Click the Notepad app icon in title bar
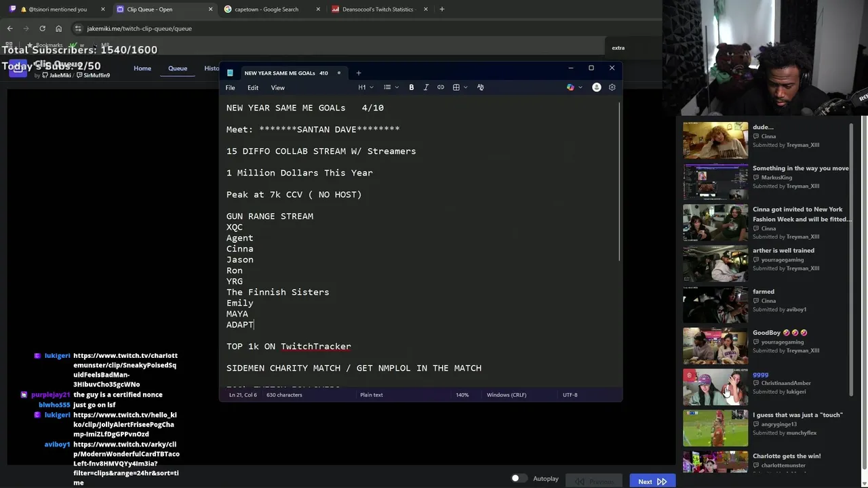The width and height of the screenshot is (868, 488). [230, 73]
